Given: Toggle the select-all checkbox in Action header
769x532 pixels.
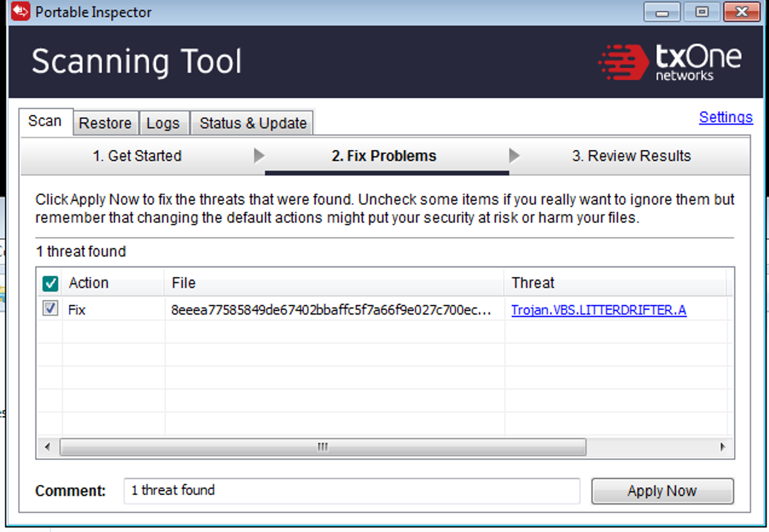Looking at the screenshot, I should pos(50,283).
